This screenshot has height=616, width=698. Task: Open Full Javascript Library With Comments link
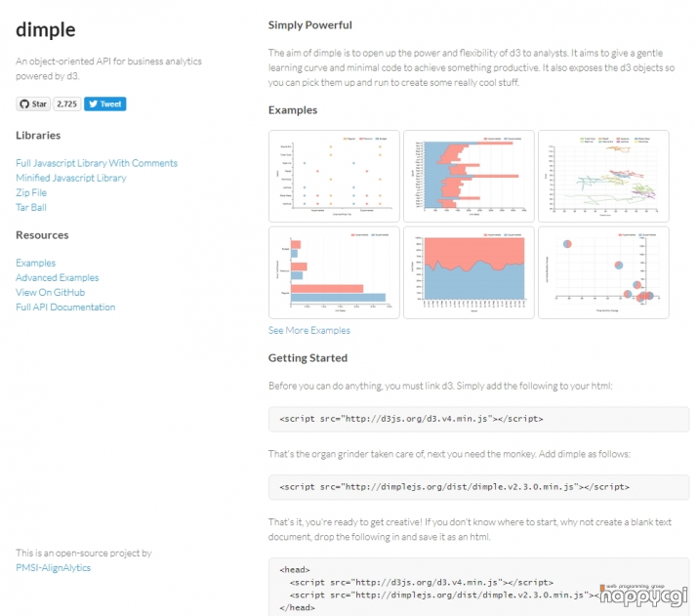tap(97, 163)
